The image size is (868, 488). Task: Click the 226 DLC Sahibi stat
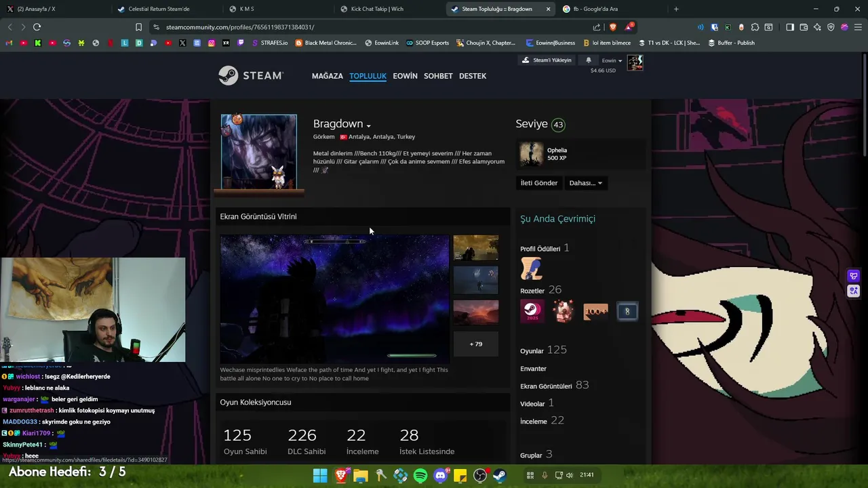tap(307, 441)
